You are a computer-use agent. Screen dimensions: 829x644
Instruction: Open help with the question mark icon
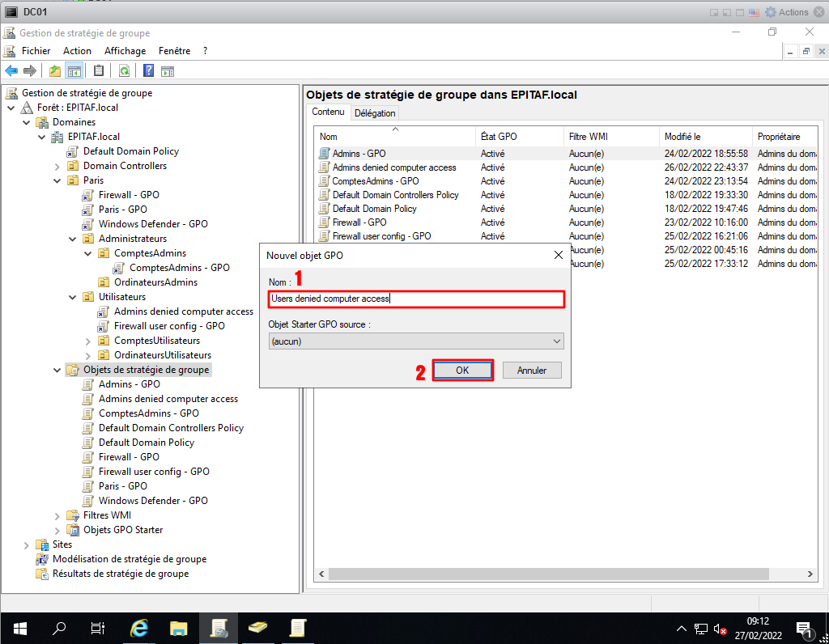pos(149,71)
